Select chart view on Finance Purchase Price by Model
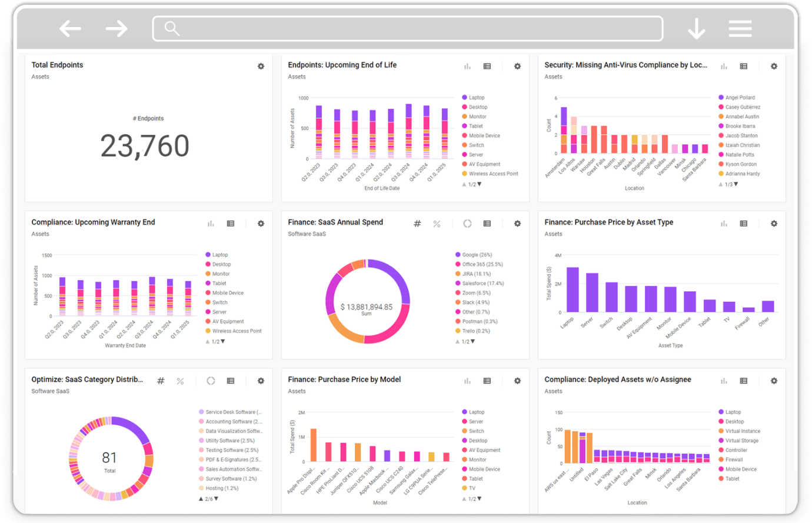 point(467,381)
